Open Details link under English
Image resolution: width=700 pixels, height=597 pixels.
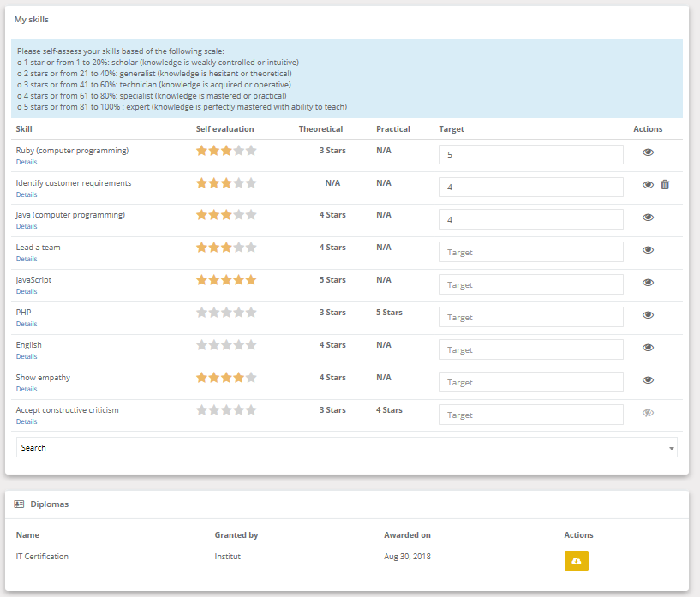click(27, 356)
